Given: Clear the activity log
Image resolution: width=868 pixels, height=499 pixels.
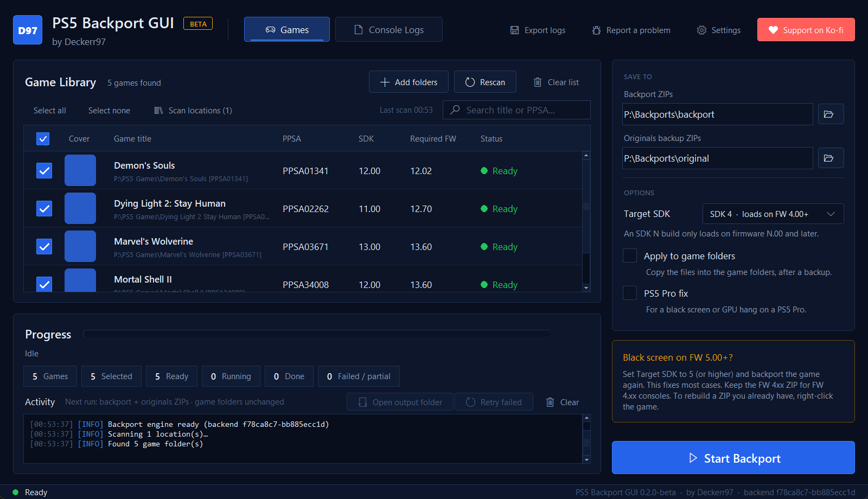Looking at the screenshot, I should pyautogui.click(x=562, y=402).
